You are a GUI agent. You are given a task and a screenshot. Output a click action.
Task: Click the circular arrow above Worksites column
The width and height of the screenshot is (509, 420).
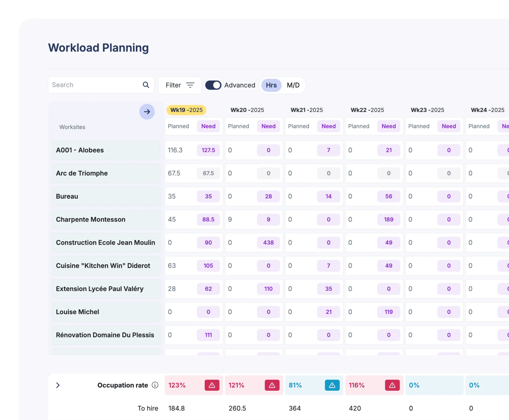[147, 112]
